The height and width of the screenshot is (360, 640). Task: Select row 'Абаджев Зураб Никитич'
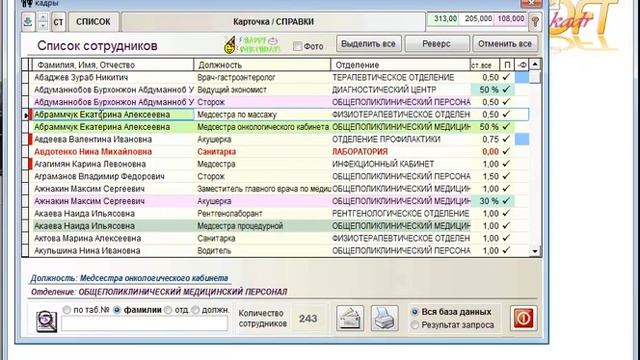point(276,77)
